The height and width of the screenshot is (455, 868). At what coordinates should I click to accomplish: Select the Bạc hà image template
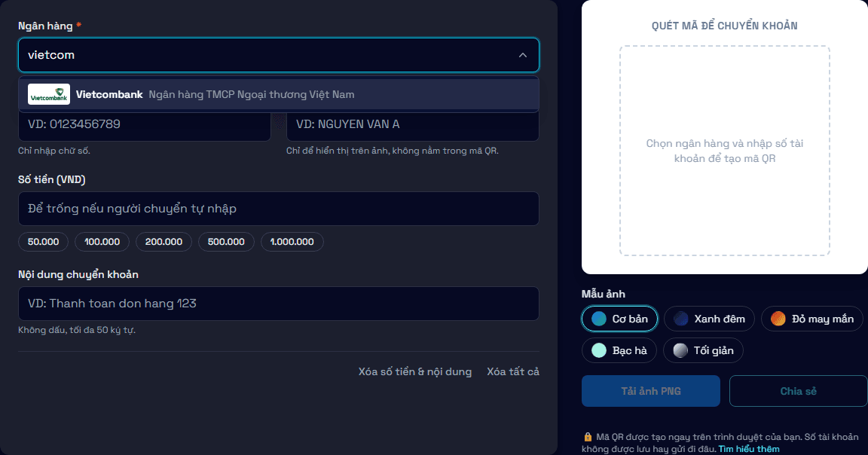(x=619, y=350)
